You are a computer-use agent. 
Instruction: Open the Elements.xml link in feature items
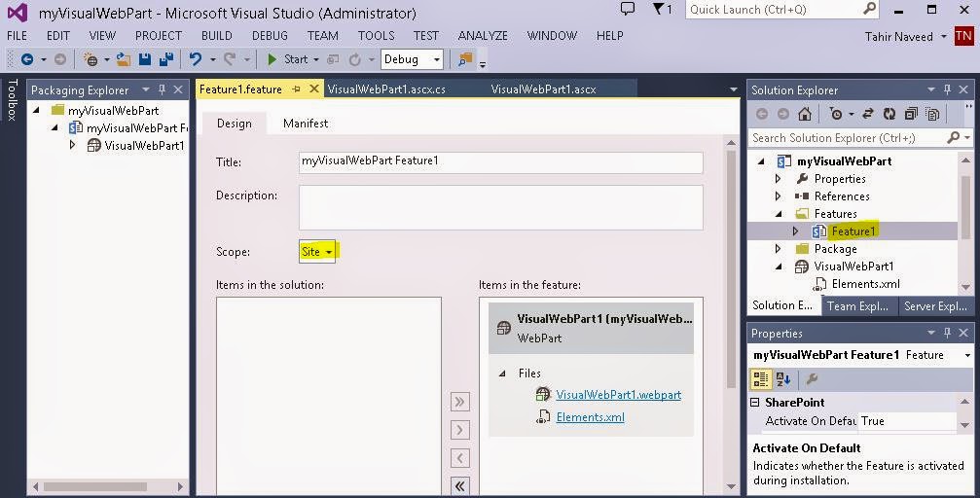pyautogui.click(x=590, y=417)
